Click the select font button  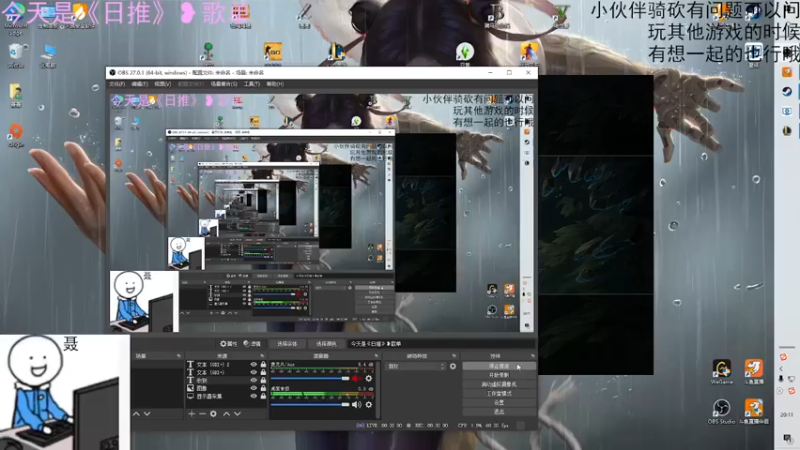tap(287, 344)
